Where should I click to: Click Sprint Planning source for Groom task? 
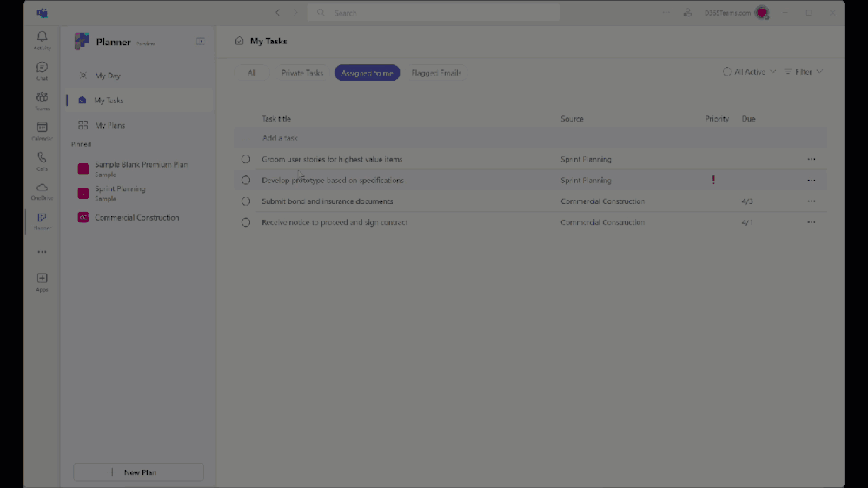[586, 160]
